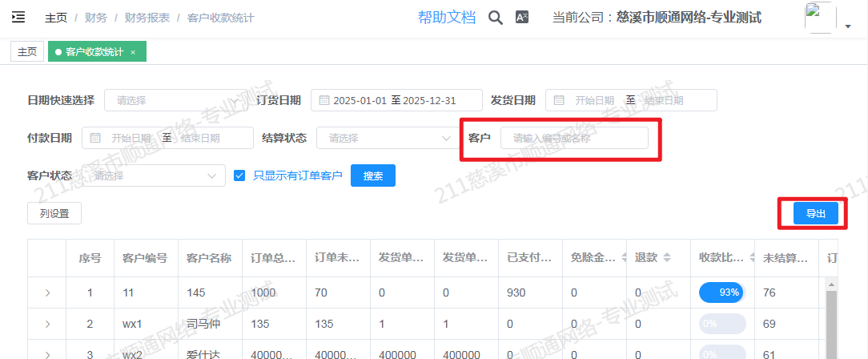Toggle 只显示有订单客户 checkbox
The height and width of the screenshot is (359, 868).
(239, 175)
